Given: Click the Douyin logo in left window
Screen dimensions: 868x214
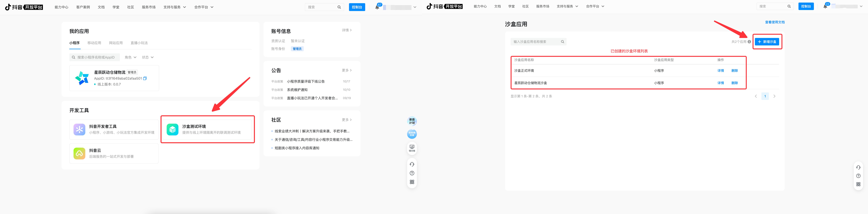Looking at the screenshot, I should pyautogui.click(x=24, y=7).
